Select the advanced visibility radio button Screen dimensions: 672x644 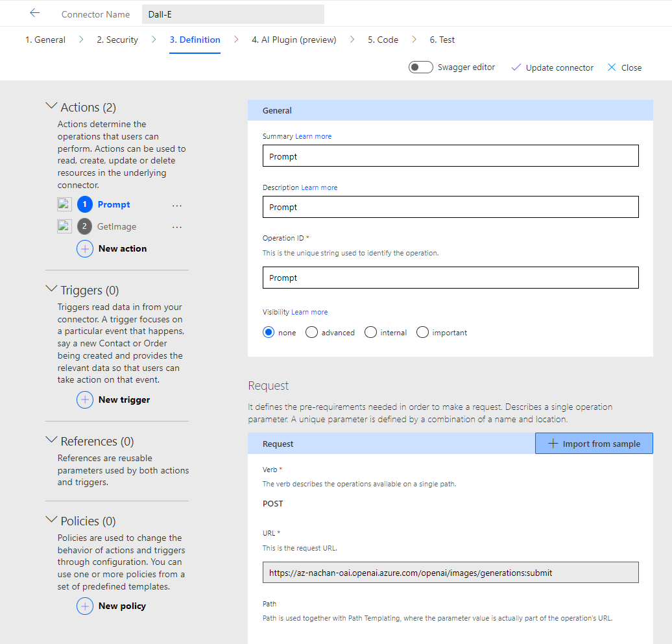click(x=311, y=332)
